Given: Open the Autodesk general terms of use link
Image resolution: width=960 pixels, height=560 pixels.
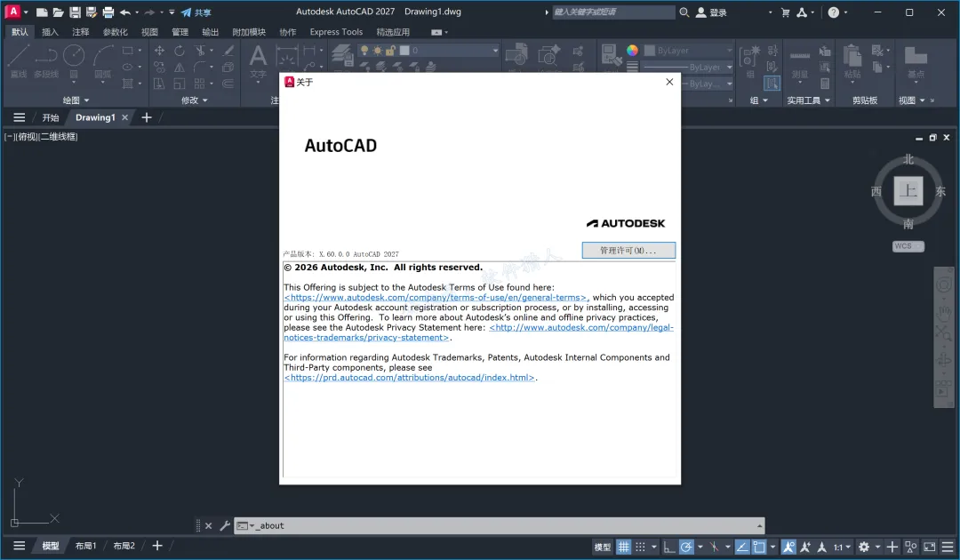Looking at the screenshot, I should (x=436, y=298).
